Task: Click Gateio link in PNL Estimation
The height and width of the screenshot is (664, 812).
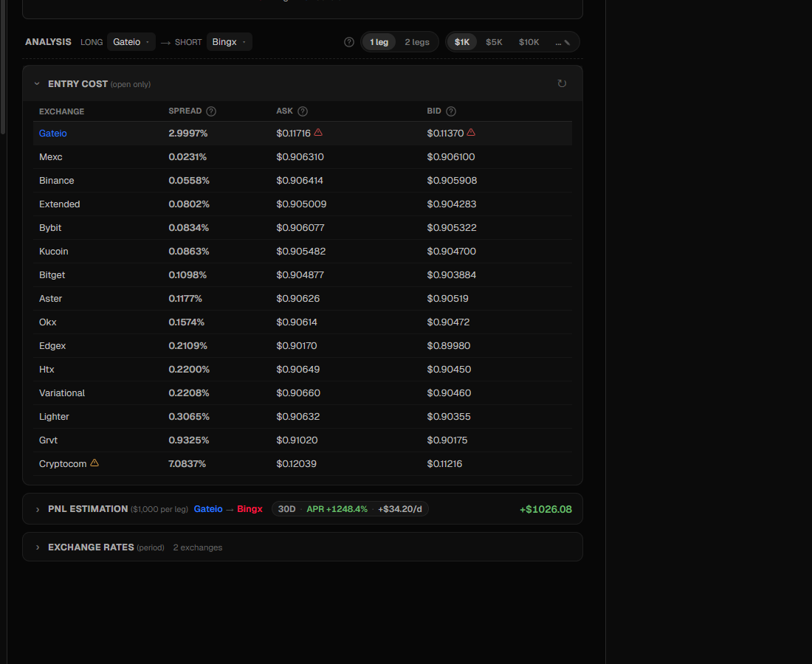Action: 208,509
